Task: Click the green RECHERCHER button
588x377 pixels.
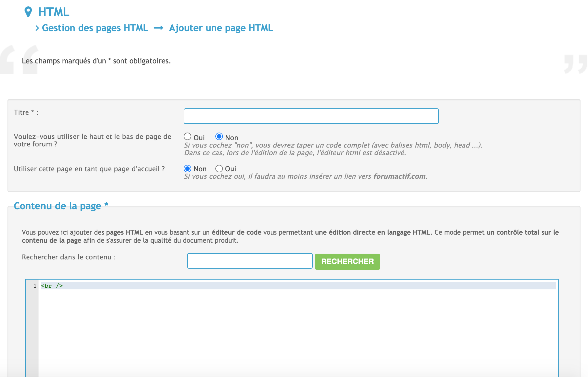Action: click(x=347, y=261)
